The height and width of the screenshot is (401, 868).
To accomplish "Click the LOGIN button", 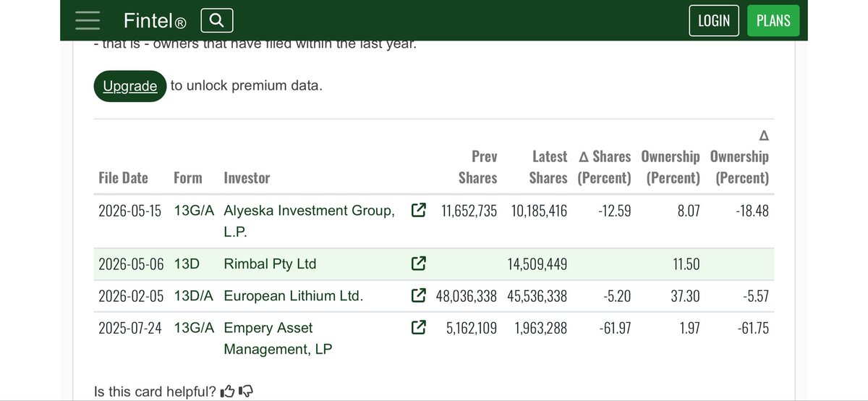I will pyautogui.click(x=714, y=21).
